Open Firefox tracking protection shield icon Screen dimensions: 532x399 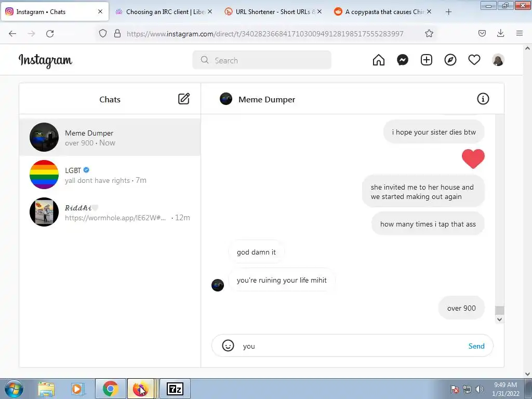pos(103,33)
